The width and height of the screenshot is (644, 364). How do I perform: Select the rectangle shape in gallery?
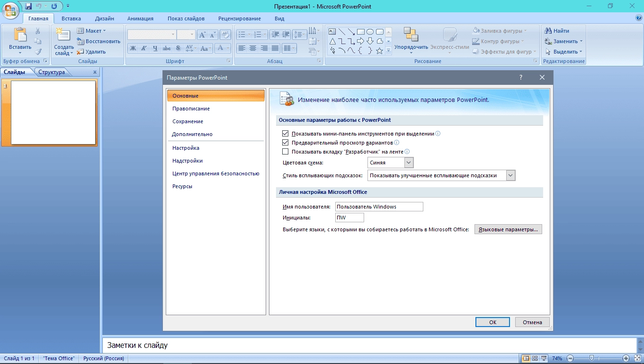361,32
